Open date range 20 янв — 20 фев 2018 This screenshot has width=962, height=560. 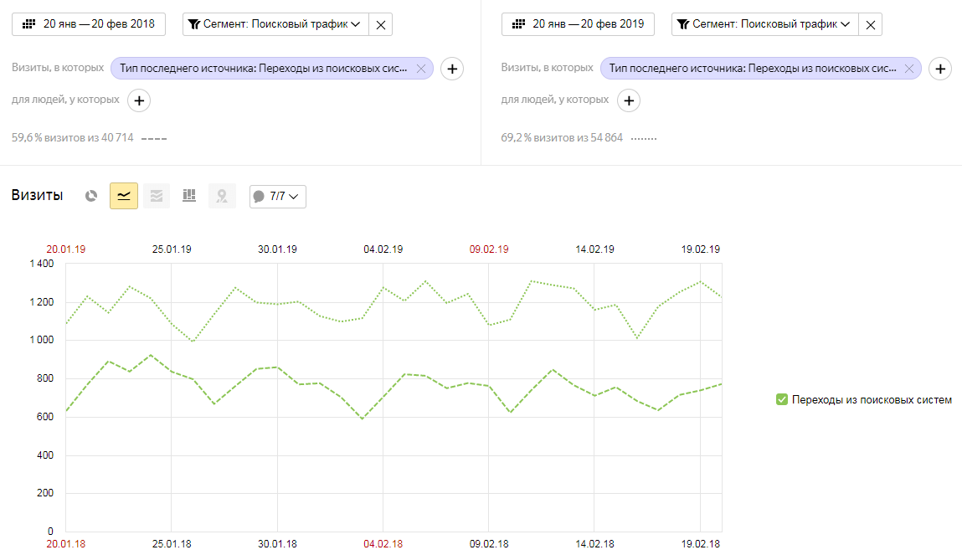point(89,24)
